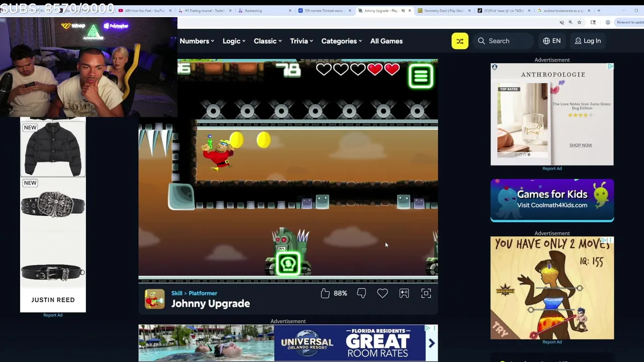Click the thin black belt ad item

pos(53,273)
